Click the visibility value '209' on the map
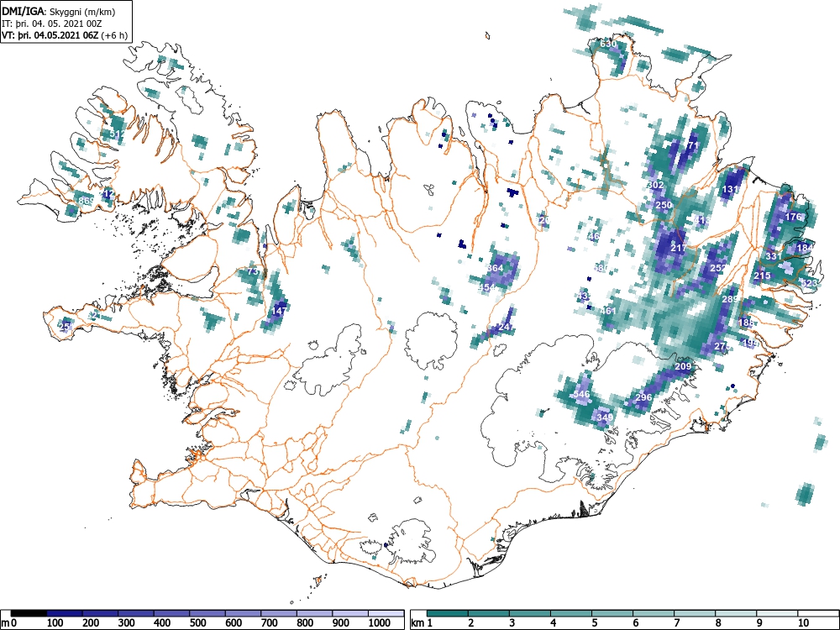 tap(683, 367)
